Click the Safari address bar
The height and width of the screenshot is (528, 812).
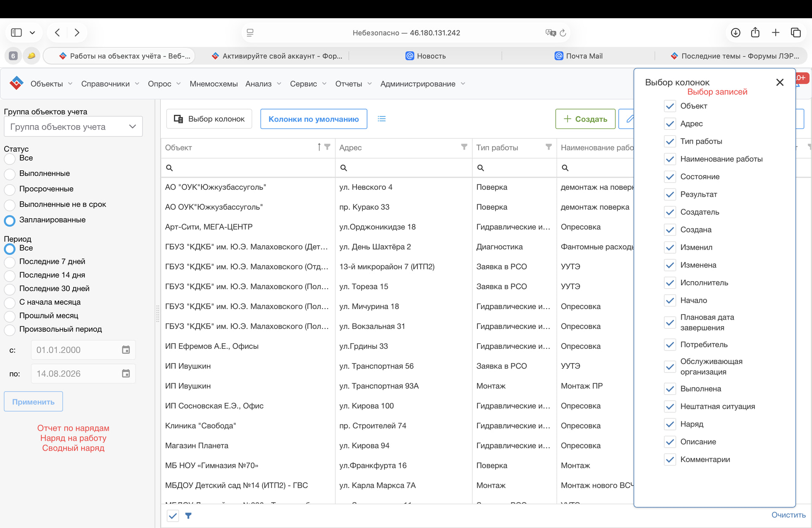point(406,33)
